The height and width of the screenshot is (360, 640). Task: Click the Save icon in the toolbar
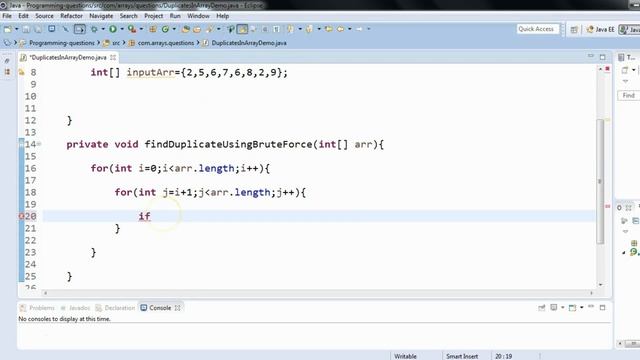(x=26, y=29)
